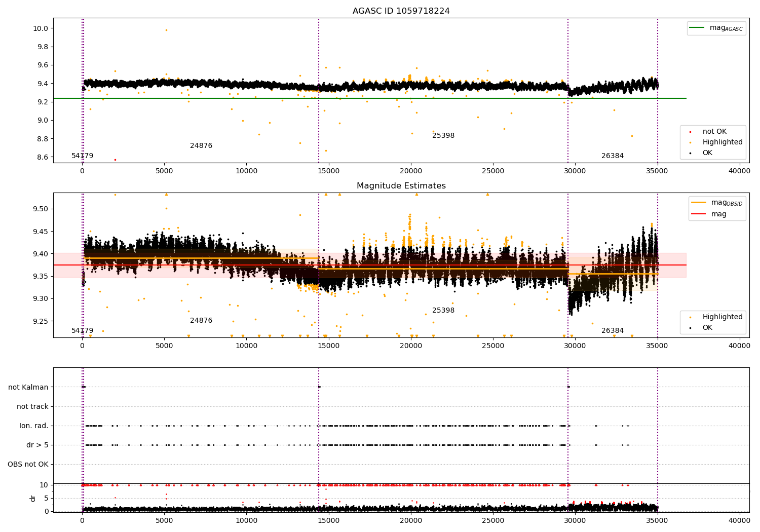Click the 9.45 y-axis tick label
The width and height of the screenshot is (760, 532).
(41, 232)
